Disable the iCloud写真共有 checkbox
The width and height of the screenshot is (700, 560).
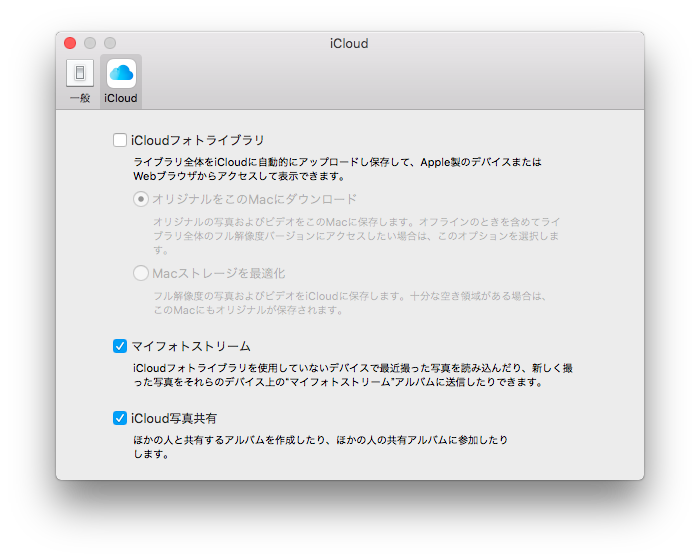point(120,418)
